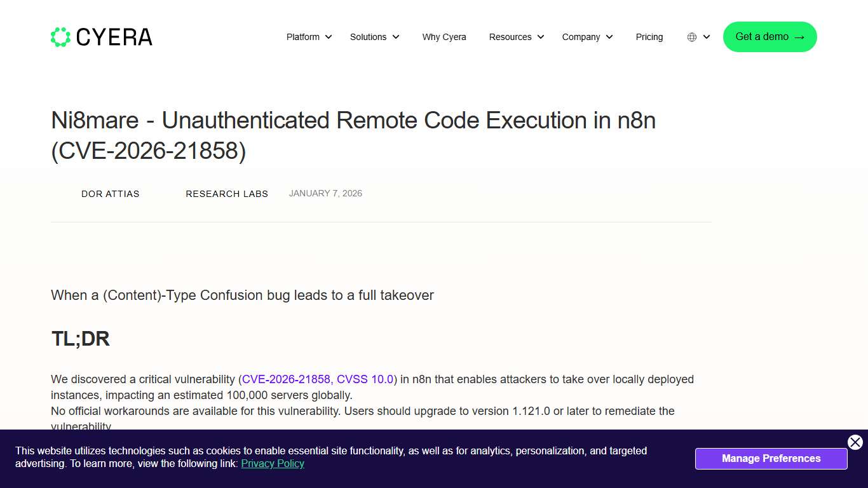Image resolution: width=868 pixels, height=488 pixels.
Task: Click the RESEARCH LABS label
Action: [227, 194]
